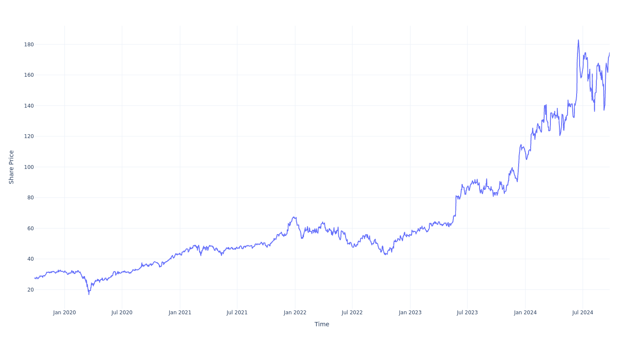Select the 'Jan 2022' x-axis label
Screen dimensions: 644x343
pyautogui.click(x=295, y=313)
